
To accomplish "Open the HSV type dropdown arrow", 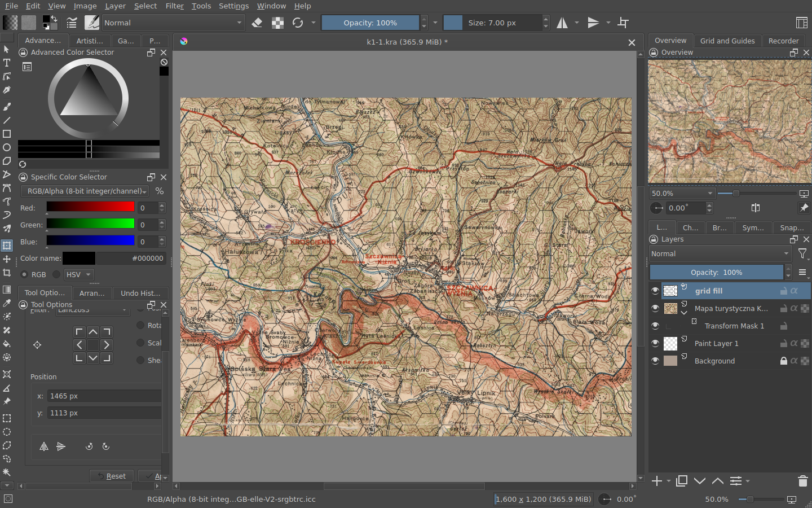I will (x=89, y=274).
